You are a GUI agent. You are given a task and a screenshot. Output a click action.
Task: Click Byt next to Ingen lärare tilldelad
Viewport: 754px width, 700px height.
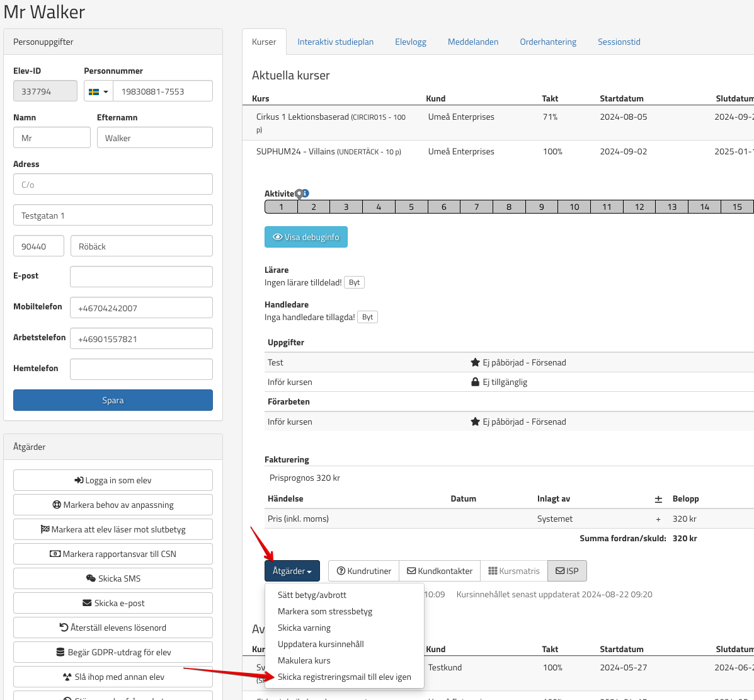pyautogui.click(x=354, y=282)
